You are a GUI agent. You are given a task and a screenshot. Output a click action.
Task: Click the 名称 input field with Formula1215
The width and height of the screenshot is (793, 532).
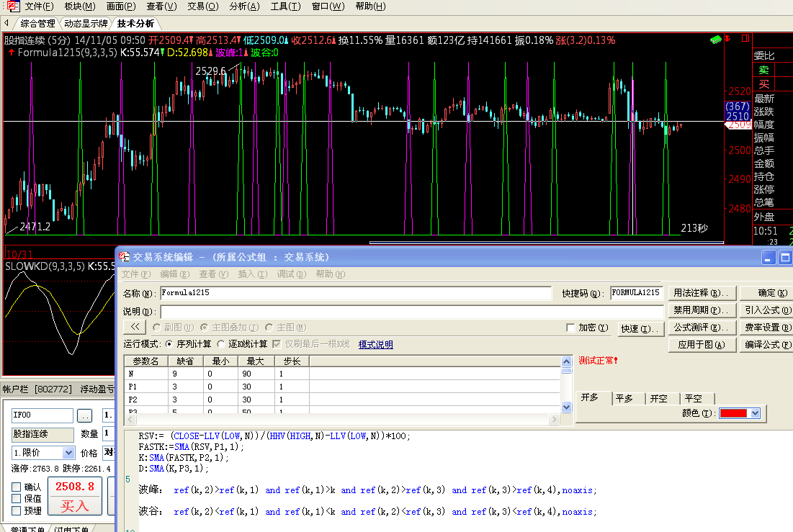point(356,293)
